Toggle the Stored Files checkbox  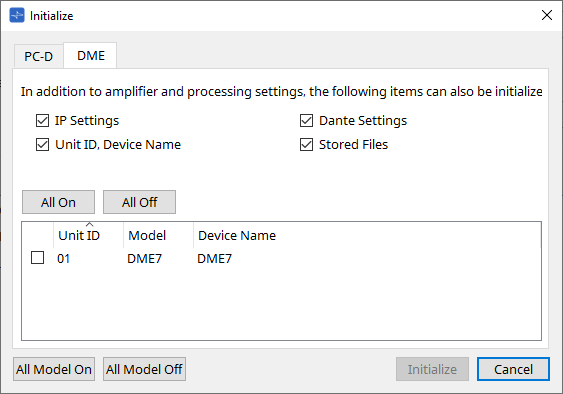306,145
